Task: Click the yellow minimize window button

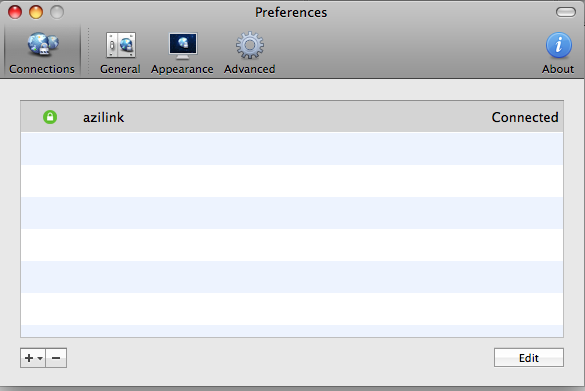Action: (36, 12)
